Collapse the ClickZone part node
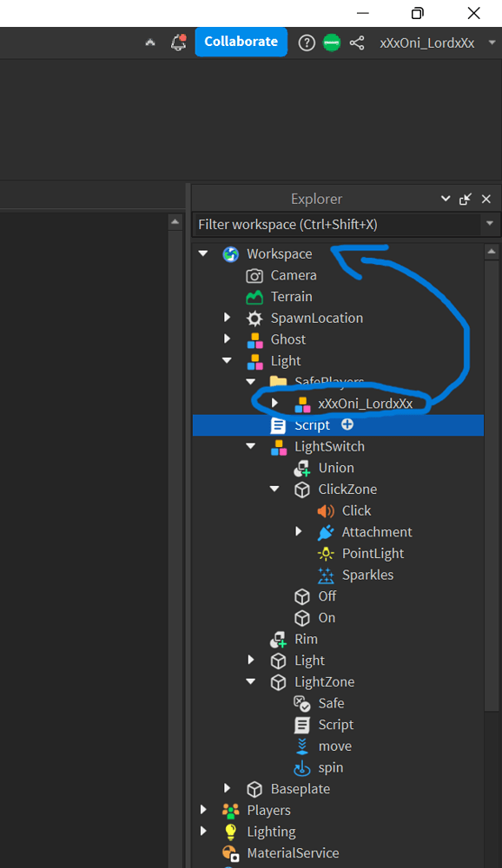502x868 pixels. pyautogui.click(x=274, y=489)
